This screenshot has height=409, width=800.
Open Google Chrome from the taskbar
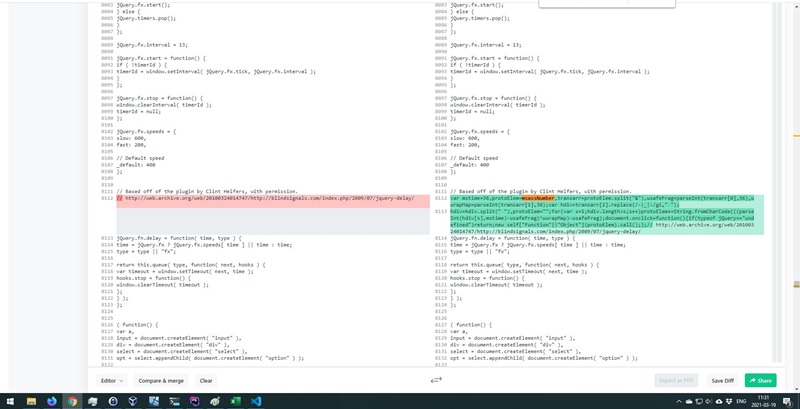click(x=73, y=401)
